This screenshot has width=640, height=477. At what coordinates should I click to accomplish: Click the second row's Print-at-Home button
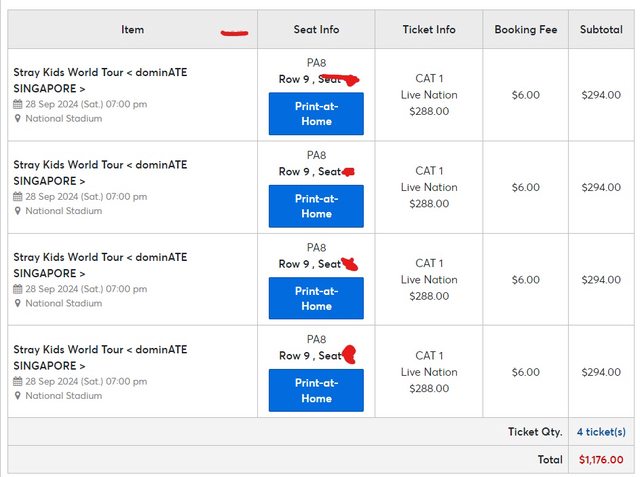[316, 206]
